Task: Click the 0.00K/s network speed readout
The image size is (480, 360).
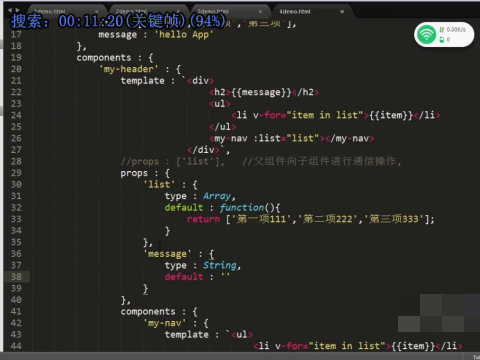Action: click(x=456, y=30)
